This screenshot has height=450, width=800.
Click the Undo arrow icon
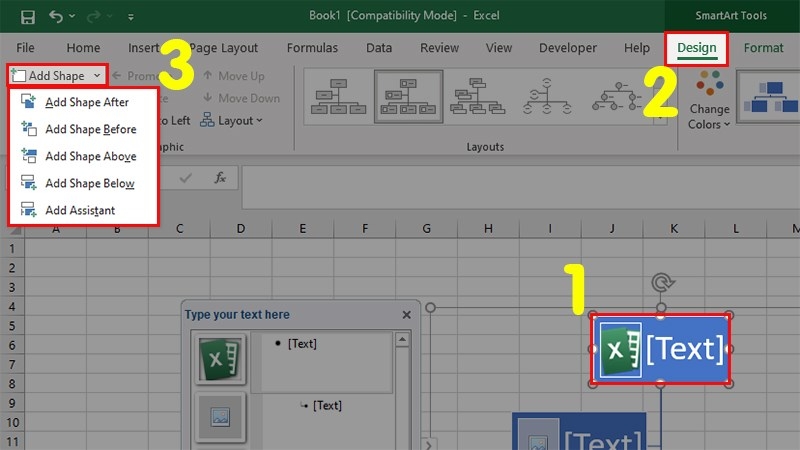pos(56,16)
